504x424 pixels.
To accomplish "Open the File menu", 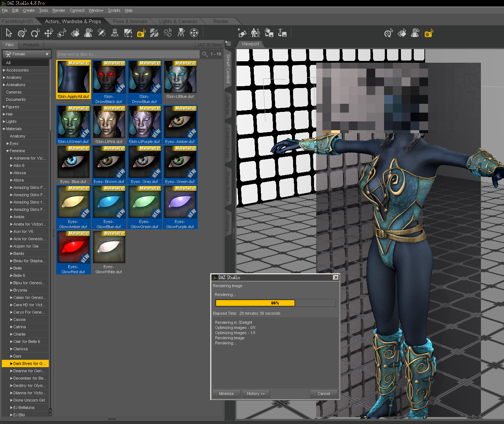I will 5,10.
